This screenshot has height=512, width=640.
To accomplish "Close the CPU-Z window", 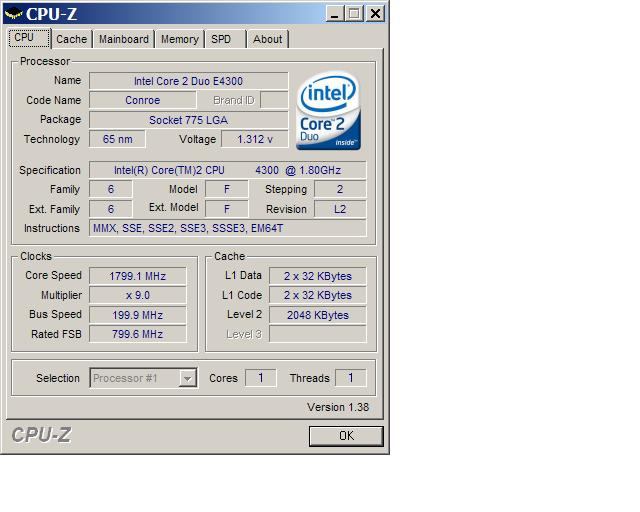I will (376, 14).
